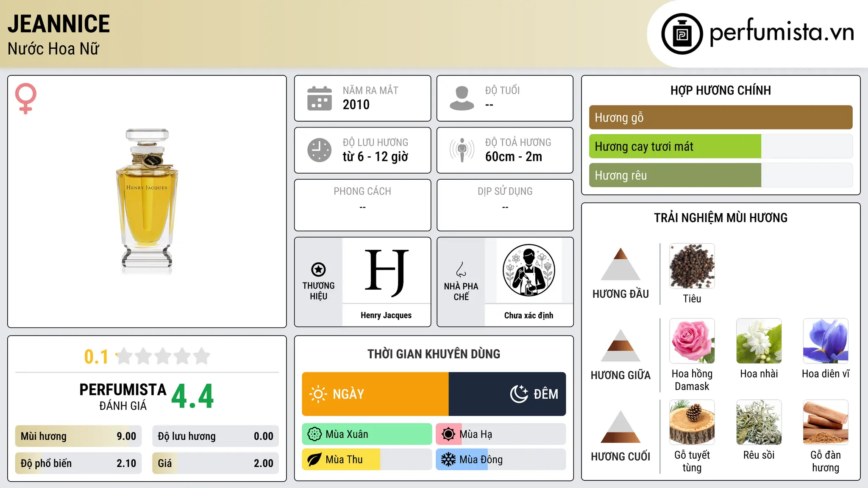Click the JEANNICE perfume title
868x488 pixels.
click(59, 24)
